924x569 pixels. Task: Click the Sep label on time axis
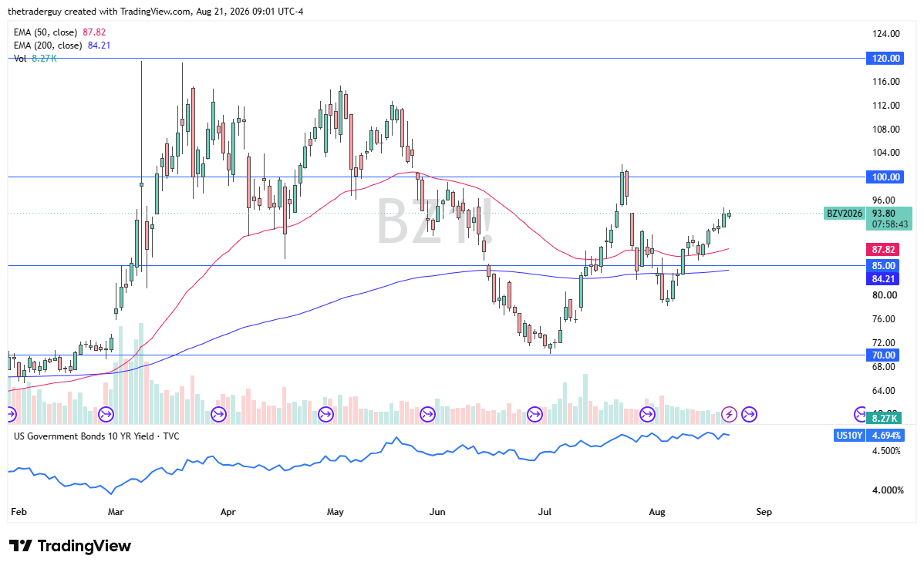[x=764, y=512]
